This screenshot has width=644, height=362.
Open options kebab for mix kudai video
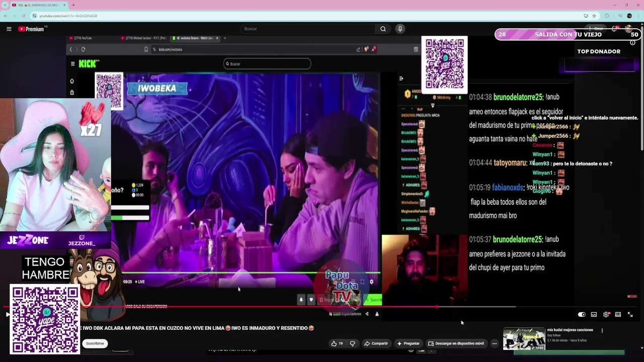[602, 331]
